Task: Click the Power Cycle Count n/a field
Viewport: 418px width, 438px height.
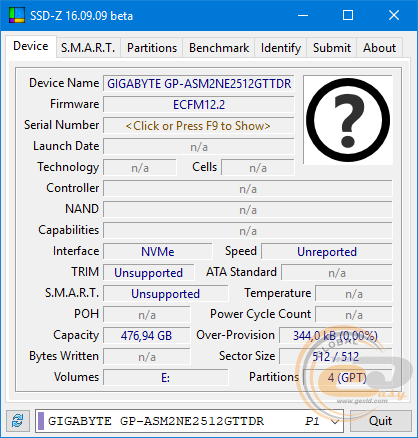Action: coord(354,315)
